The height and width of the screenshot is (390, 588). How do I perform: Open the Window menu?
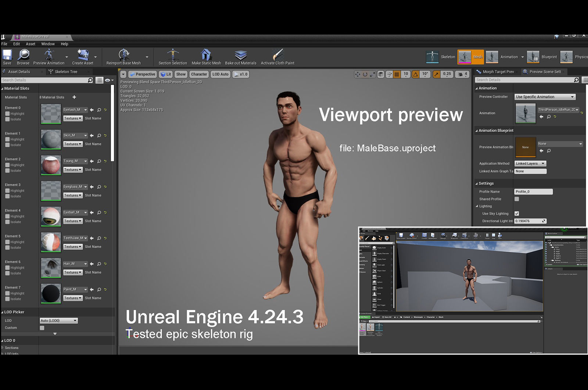pos(48,44)
